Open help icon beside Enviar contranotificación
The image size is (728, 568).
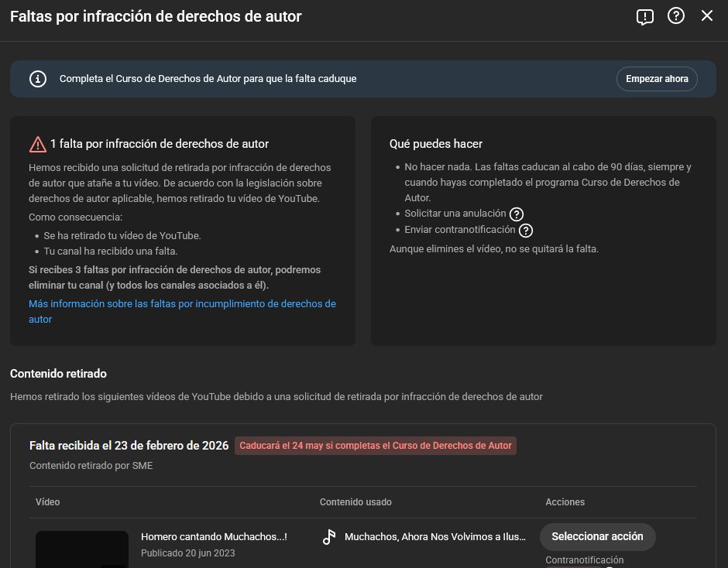click(526, 230)
